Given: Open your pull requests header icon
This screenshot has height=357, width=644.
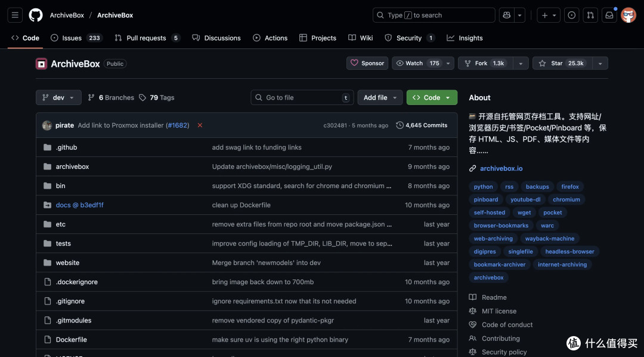Looking at the screenshot, I should 590,15.
